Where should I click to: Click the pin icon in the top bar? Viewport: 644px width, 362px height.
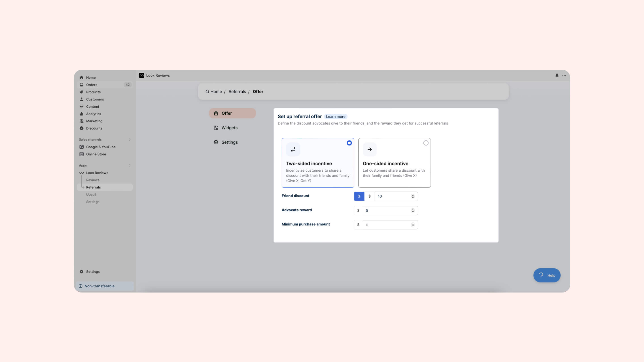pos(557,75)
